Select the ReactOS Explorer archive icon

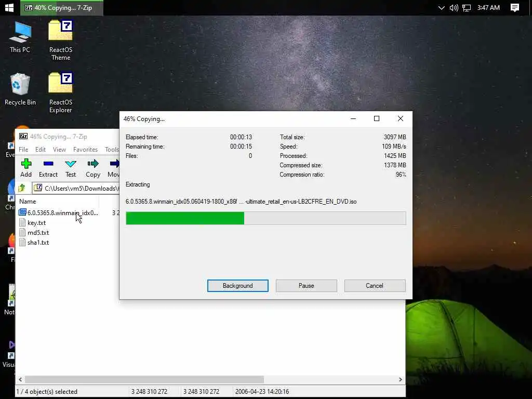pos(61,92)
